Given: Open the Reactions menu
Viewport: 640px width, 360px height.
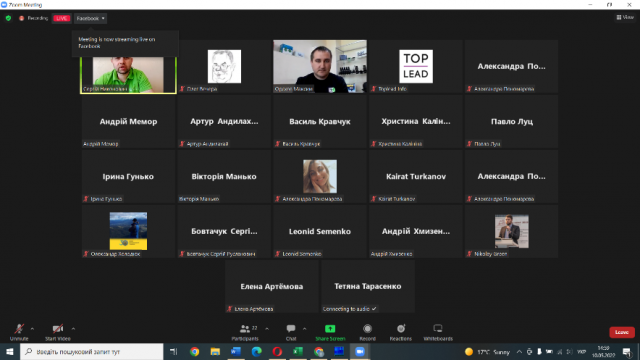Looking at the screenshot, I should click(x=400, y=332).
